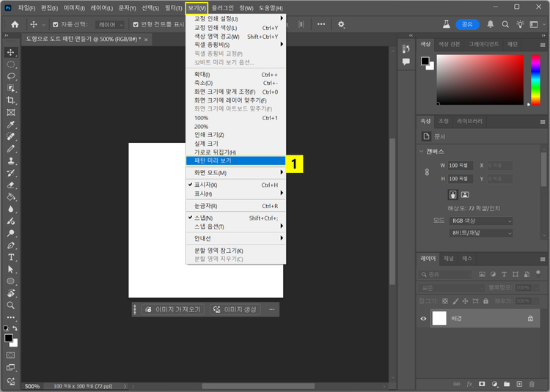Viewport: 550px width, 392px height.
Task: Click the blue 공유 share button
Action: click(x=466, y=24)
